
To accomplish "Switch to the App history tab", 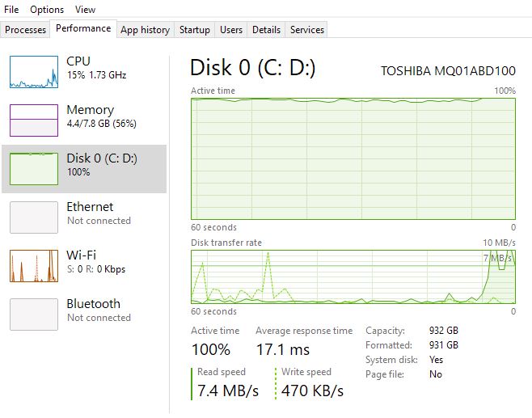I will (145, 30).
